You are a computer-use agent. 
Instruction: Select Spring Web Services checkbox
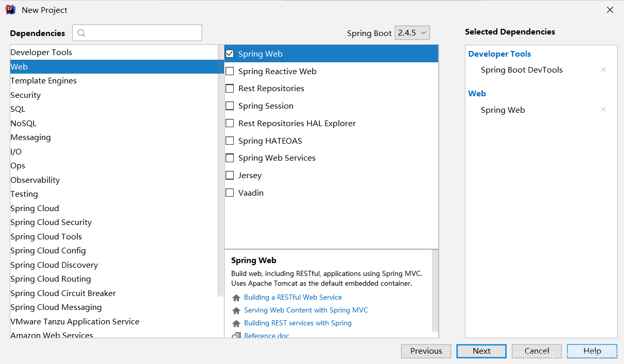click(x=230, y=158)
